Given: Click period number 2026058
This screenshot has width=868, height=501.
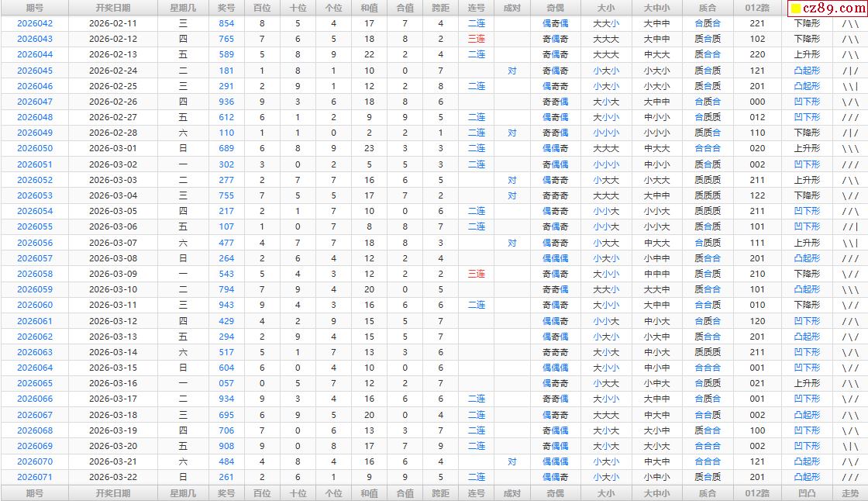Looking at the screenshot, I should tap(35, 274).
